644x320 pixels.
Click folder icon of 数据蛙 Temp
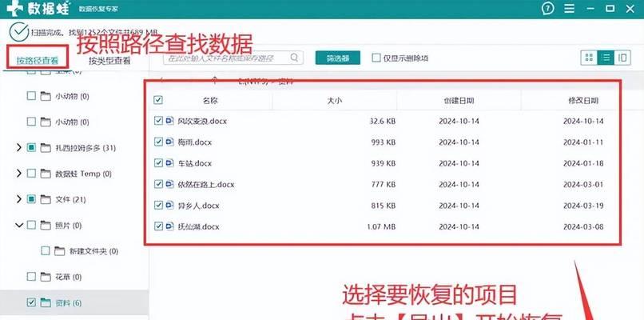46,174
